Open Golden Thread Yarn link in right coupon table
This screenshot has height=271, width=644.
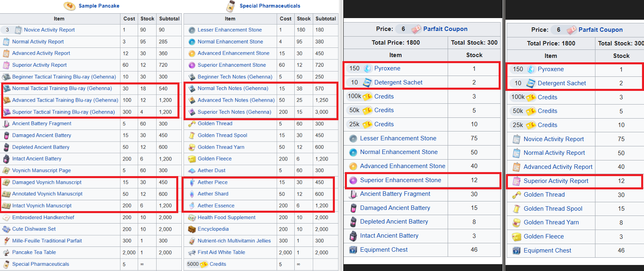pyautogui.click(x=551, y=222)
